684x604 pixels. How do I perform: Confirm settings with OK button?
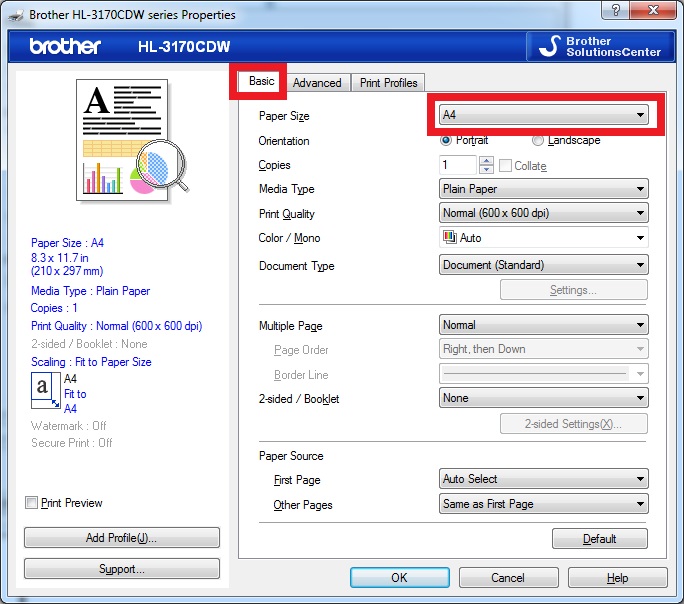pyautogui.click(x=400, y=577)
